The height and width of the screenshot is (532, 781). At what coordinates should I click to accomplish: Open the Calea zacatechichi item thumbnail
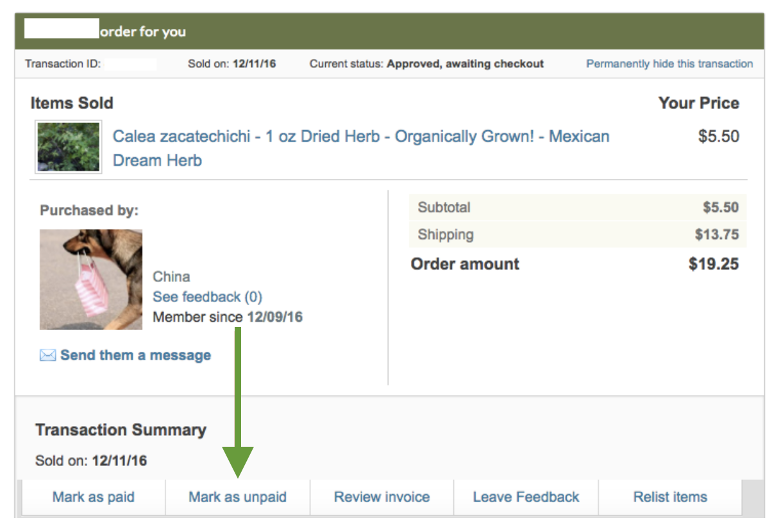pos(68,147)
